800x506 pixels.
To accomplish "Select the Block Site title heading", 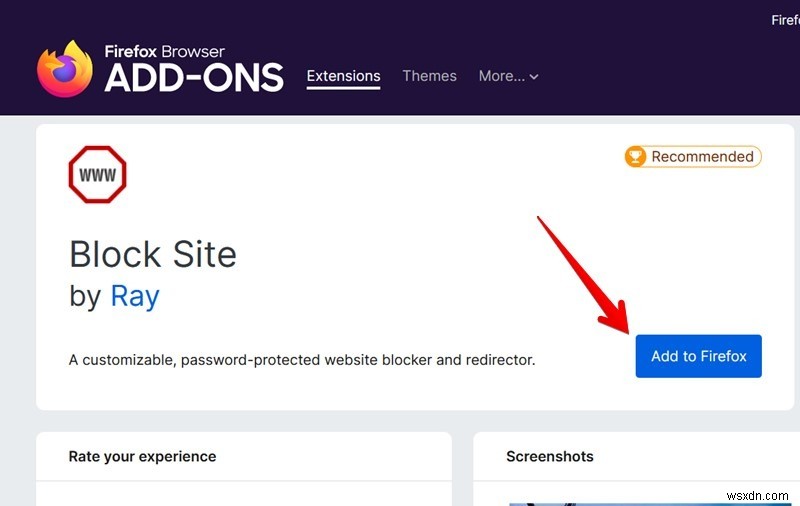I will click(x=153, y=254).
